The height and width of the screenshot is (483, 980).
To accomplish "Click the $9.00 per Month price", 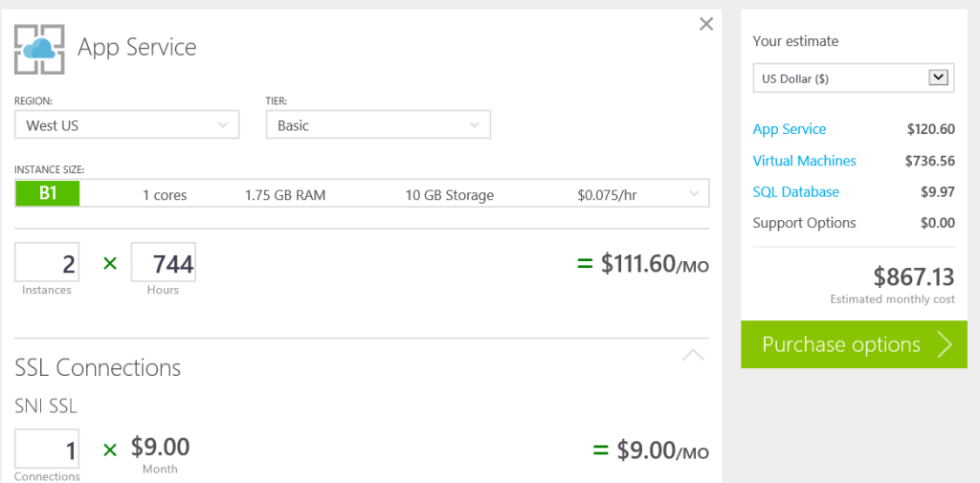I will 160,448.
